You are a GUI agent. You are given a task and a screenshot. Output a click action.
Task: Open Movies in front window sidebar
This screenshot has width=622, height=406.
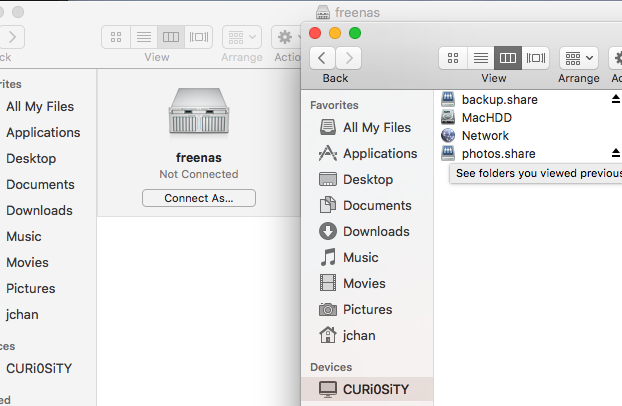point(367,283)
